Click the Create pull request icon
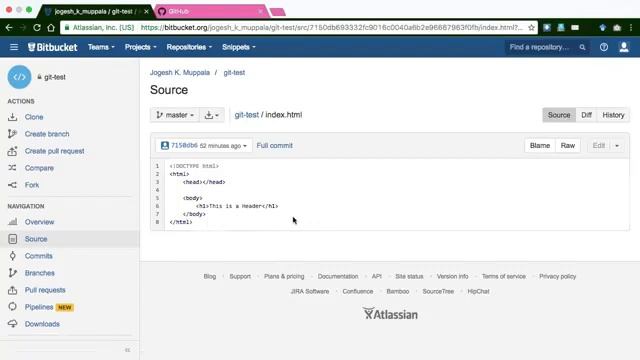The width and height of the screenshot is (640, 360). 13,151
